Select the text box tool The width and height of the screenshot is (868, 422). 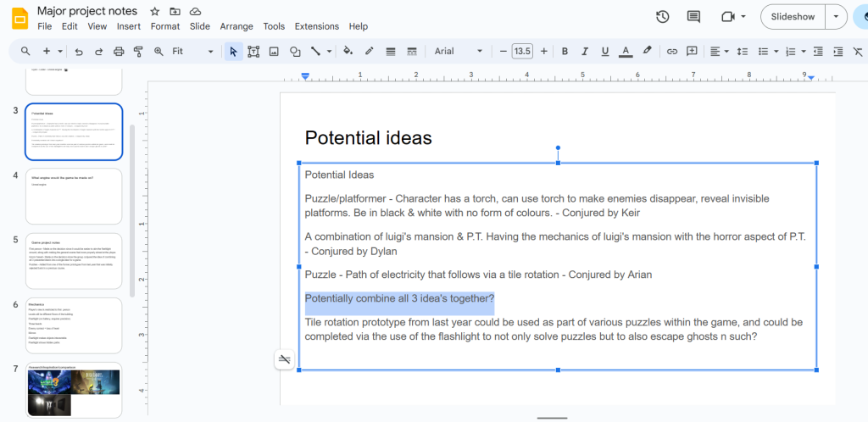(x=253, y=52)
